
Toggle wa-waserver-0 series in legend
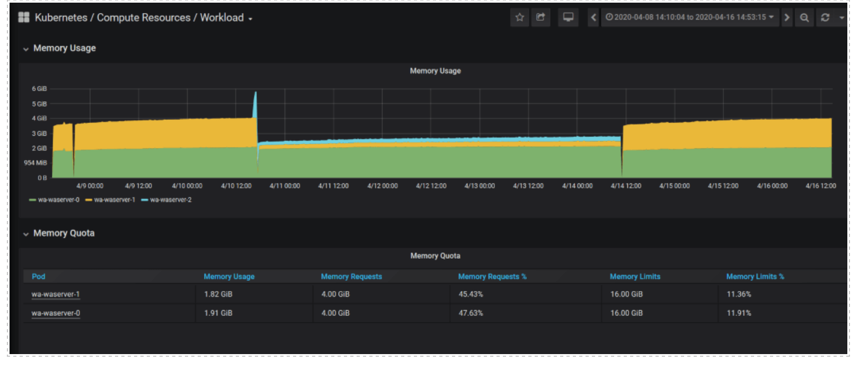click(59, 200)
